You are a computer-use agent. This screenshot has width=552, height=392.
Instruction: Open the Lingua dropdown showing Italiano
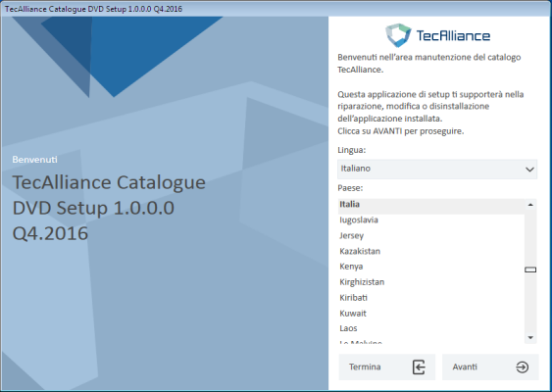pos(437,169)
